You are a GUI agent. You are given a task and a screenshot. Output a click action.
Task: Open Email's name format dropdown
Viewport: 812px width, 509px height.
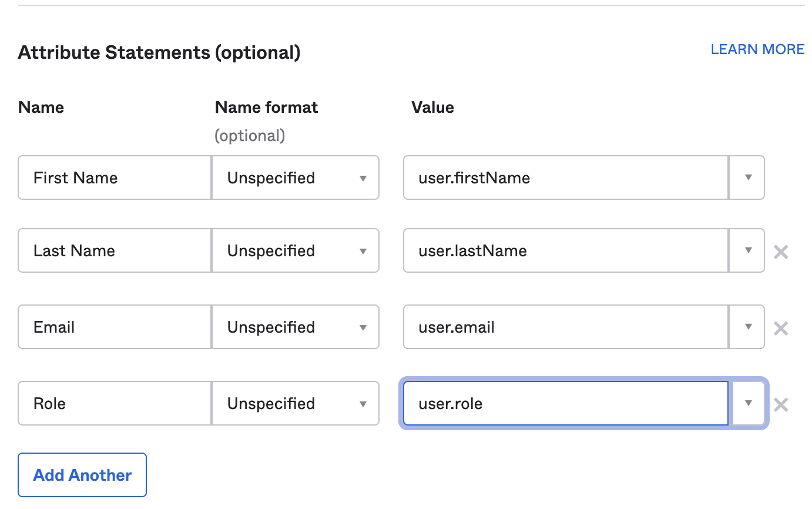click(x=296, y=327)
